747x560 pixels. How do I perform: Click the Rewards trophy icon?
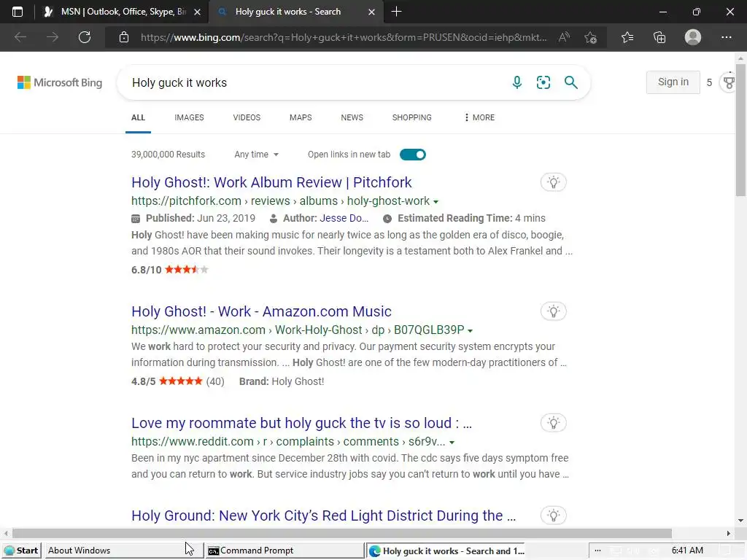click(729, 82)
